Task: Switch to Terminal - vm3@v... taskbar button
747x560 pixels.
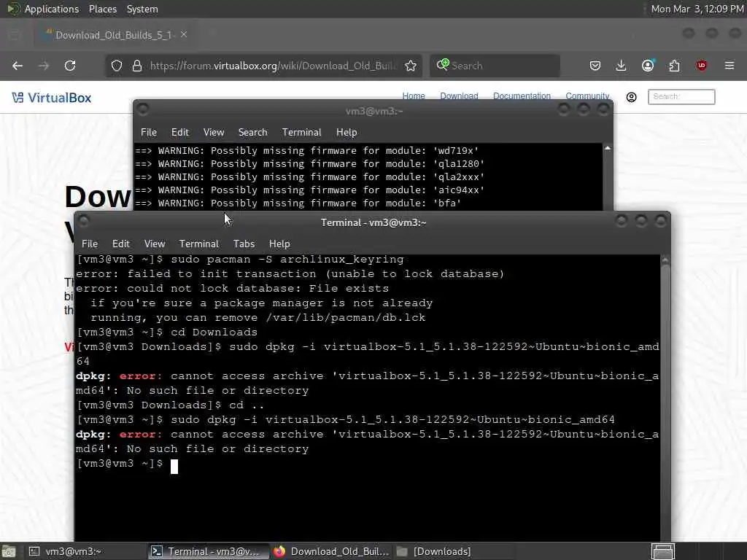Action: (x=208, y=551)
